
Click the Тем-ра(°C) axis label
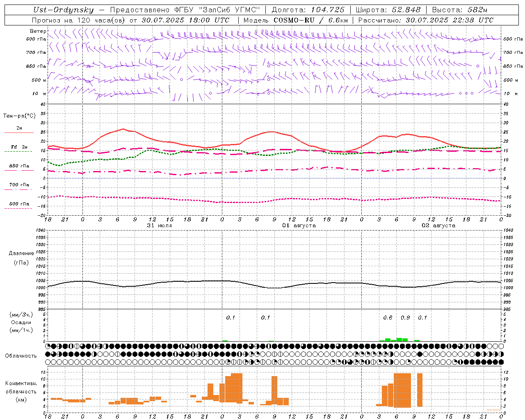(x=19, y=116)
